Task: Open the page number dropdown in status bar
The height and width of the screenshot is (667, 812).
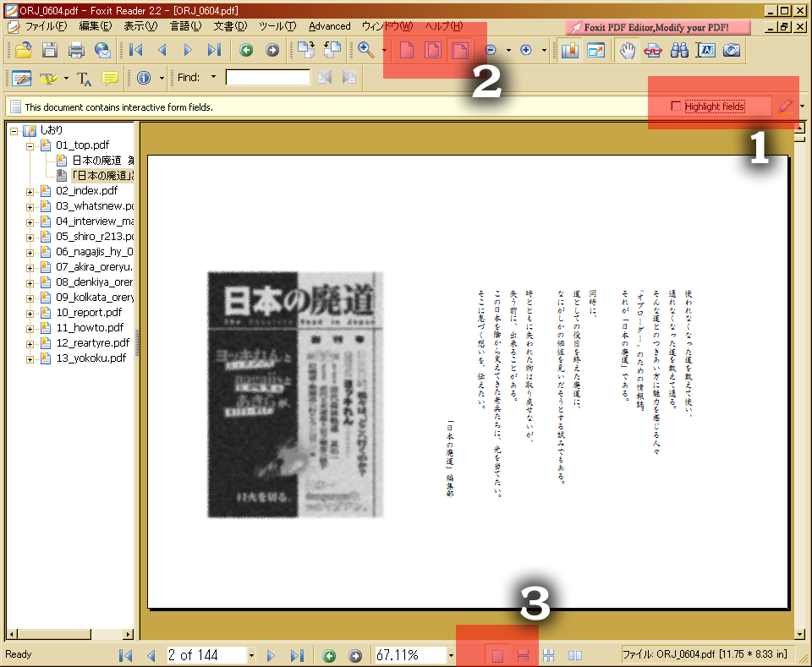Action: click(x=251, y=656)
